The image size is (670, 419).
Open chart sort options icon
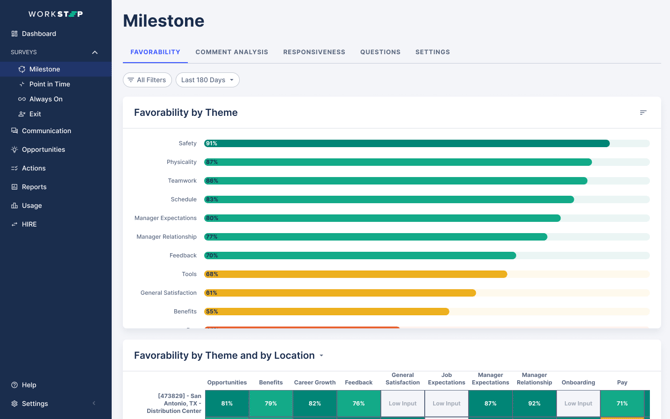point(643,113)
